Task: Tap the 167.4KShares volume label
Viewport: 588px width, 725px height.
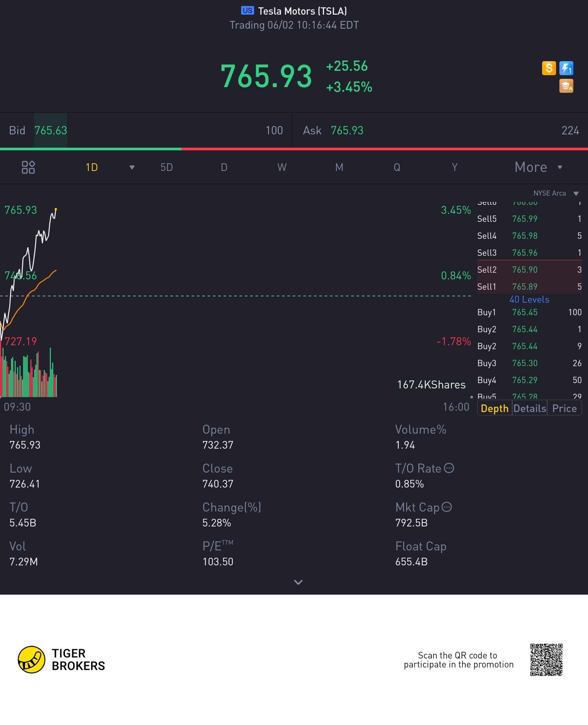Action: click(431, 385)
